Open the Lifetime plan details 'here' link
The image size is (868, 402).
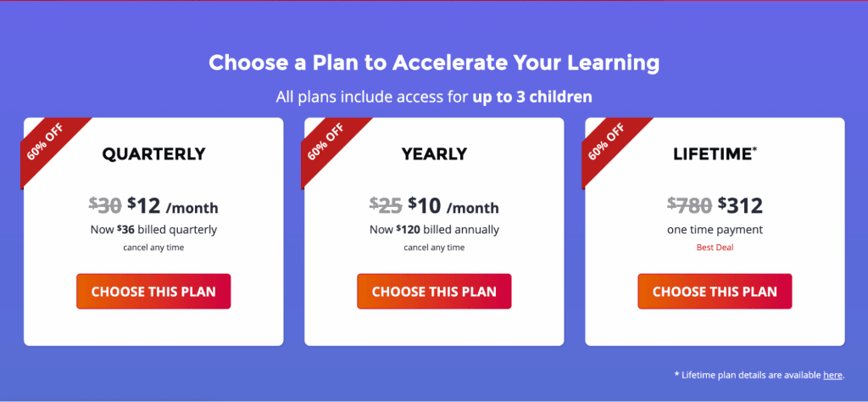coord(832,374)
